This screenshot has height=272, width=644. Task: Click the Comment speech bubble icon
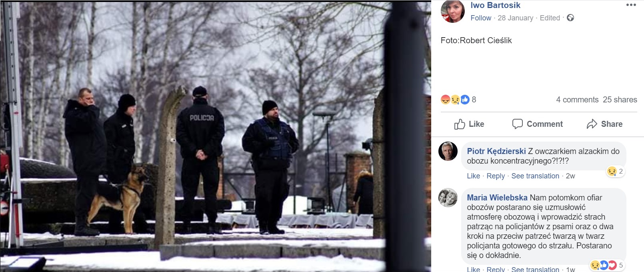(518, 124)
